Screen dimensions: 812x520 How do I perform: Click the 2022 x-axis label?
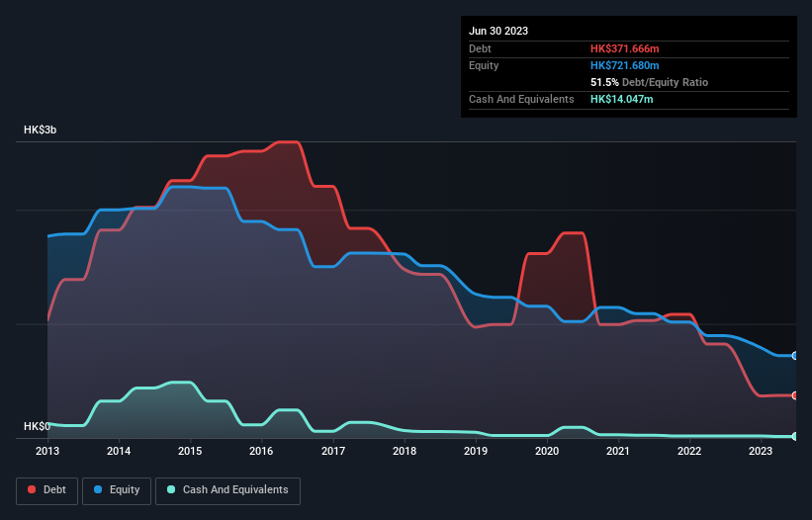coord(689,451)
